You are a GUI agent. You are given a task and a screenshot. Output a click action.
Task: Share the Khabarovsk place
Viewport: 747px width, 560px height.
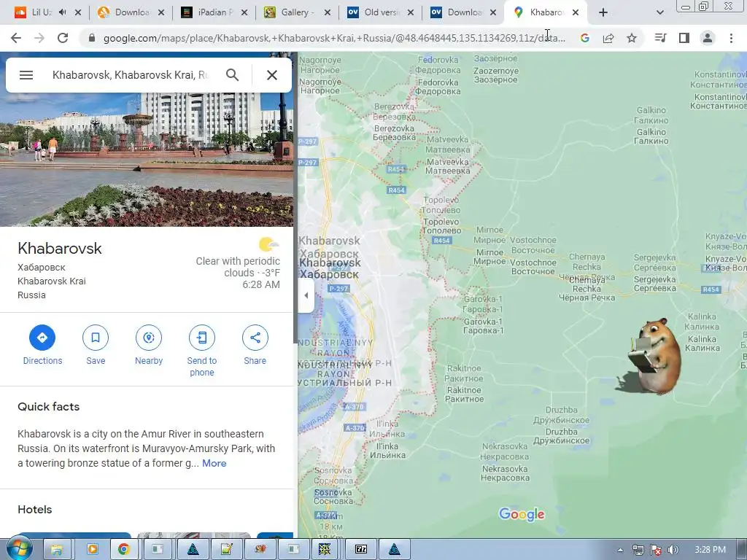click(255, 345)
